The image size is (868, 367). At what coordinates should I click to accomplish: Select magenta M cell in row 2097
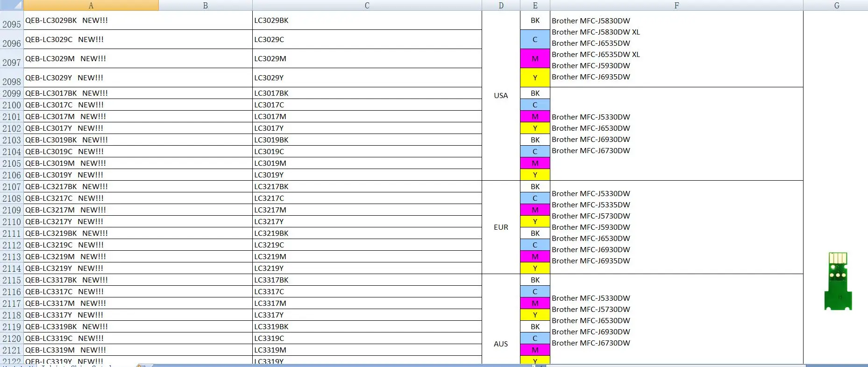pyautogui.click(x=535, y=59)
